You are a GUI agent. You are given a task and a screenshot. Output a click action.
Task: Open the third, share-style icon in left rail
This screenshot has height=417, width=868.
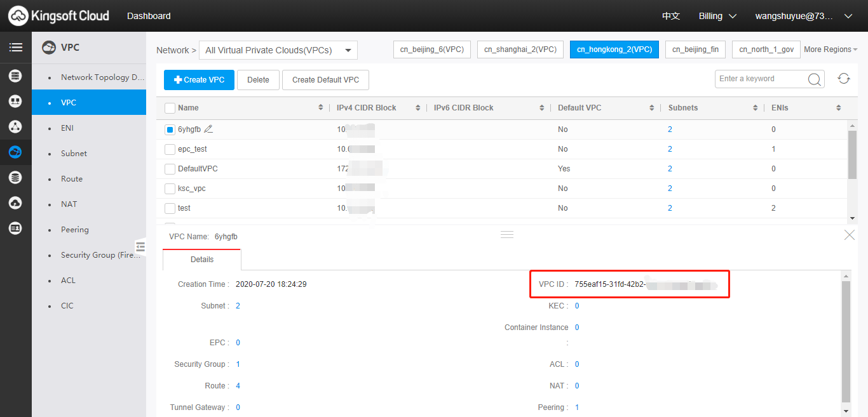[16, 127]
